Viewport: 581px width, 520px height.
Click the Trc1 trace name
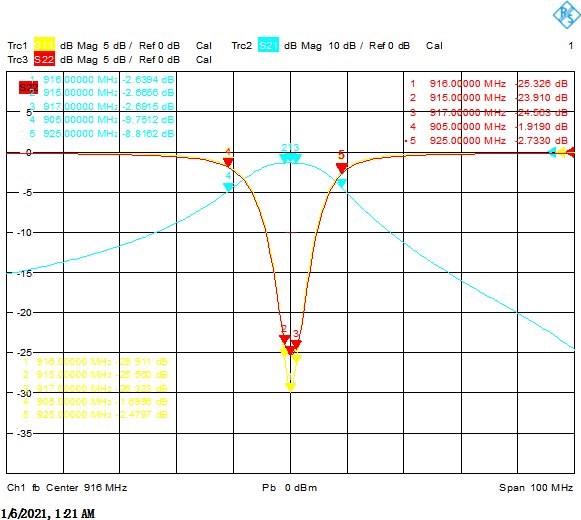[17, 46]
